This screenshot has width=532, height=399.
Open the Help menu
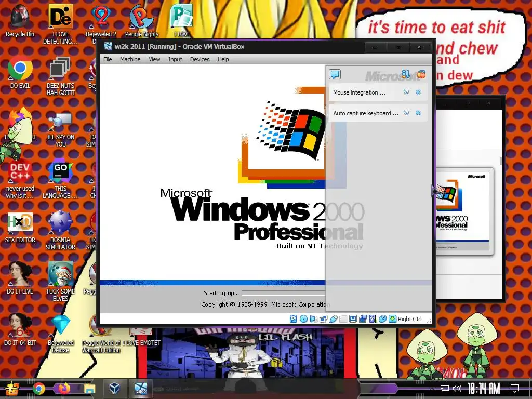pos(223,59)
